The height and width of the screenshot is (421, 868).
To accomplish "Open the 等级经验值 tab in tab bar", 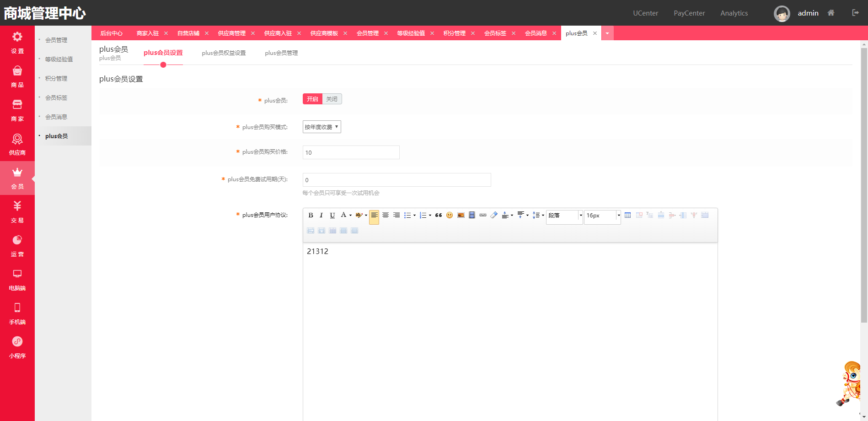I will click(411, 33).
